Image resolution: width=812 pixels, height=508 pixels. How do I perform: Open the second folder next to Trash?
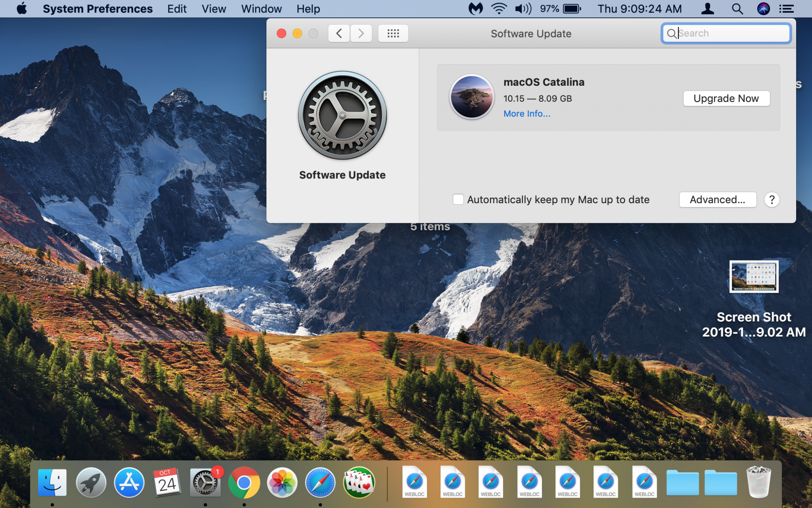[x=721, y=482]
